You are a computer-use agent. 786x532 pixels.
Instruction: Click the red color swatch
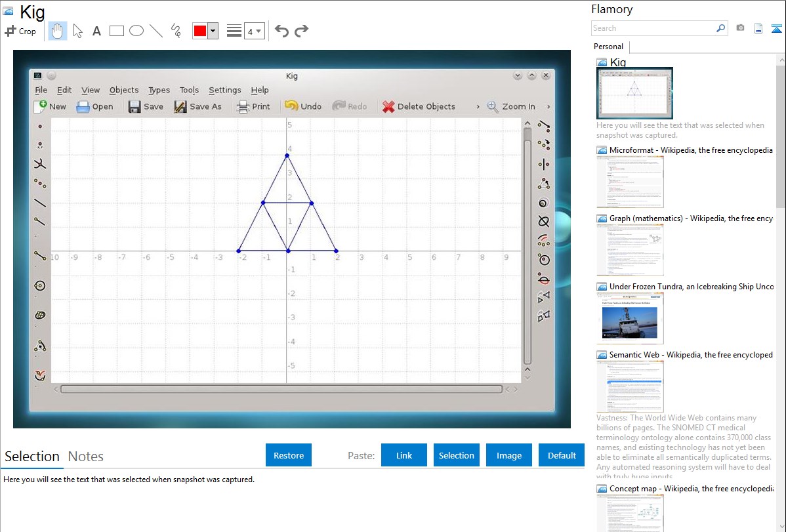tap(200, 31)
